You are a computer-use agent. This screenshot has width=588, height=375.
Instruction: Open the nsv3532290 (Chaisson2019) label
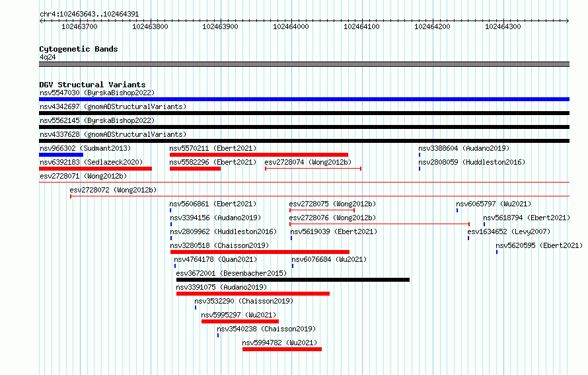(x=244, y=301)
